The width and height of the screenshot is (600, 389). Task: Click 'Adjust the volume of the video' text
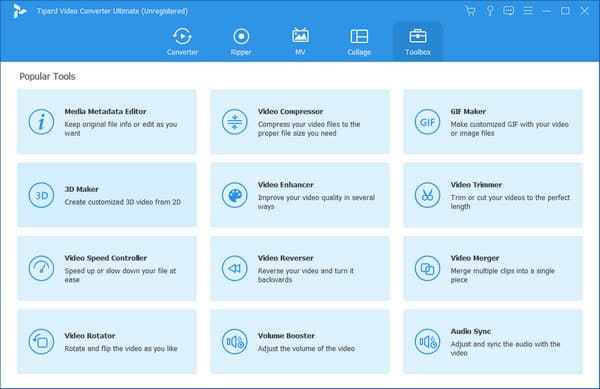click(x=306, y=348)
